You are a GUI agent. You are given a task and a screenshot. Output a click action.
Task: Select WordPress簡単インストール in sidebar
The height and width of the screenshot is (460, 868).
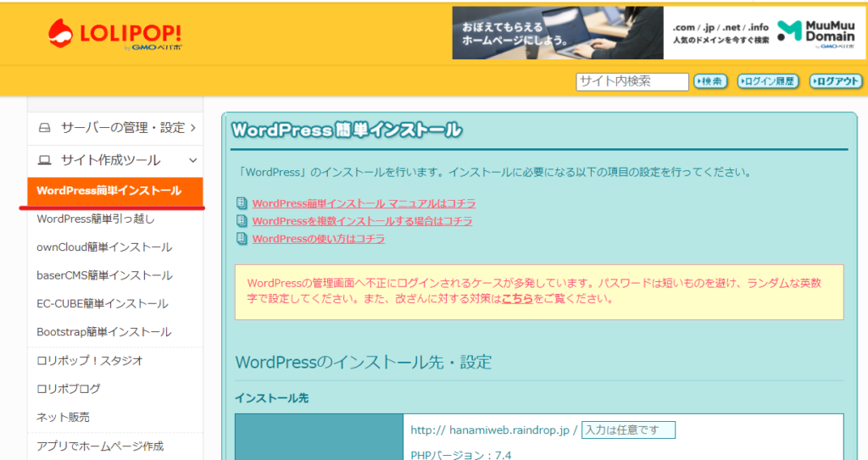coord(109,191)
